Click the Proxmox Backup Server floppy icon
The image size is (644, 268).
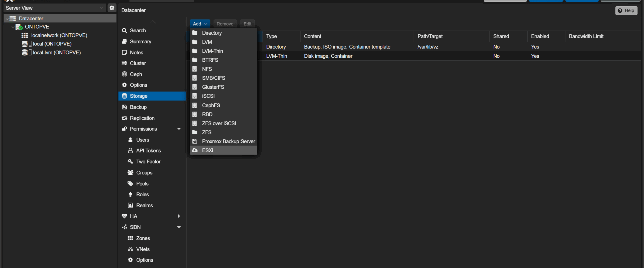[x=195, y=141]
